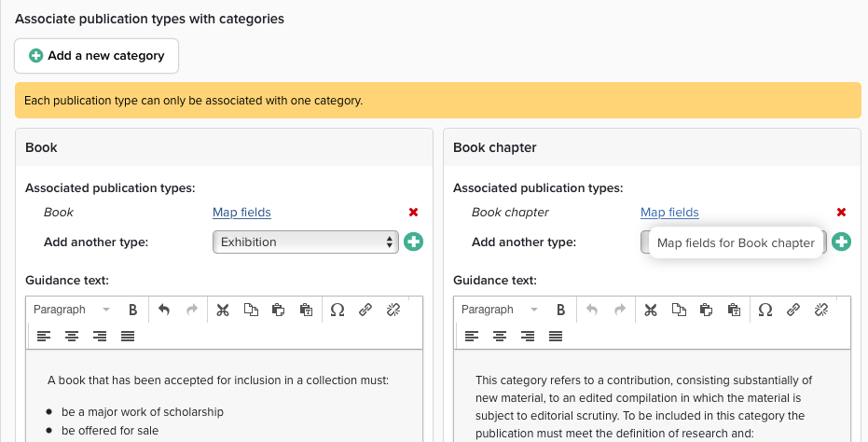Screen dimensions: 868x442
Task: Expand Paragraph format dropdown in Book editor
Action: pyautogui.click(x=71, y=310)
